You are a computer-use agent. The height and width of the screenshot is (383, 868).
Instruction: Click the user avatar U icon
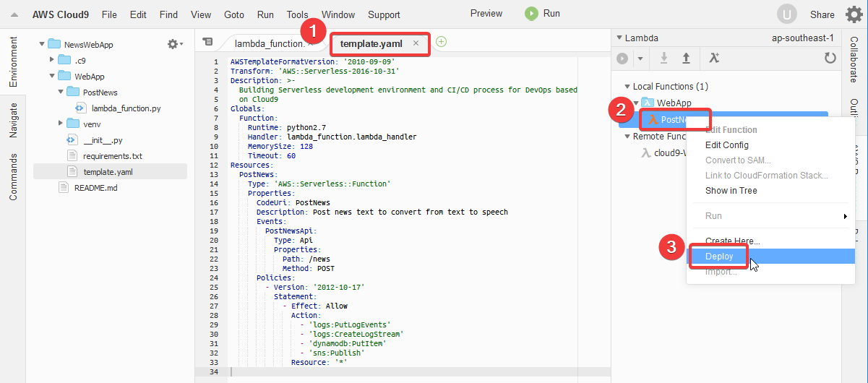tap(787, 14)
